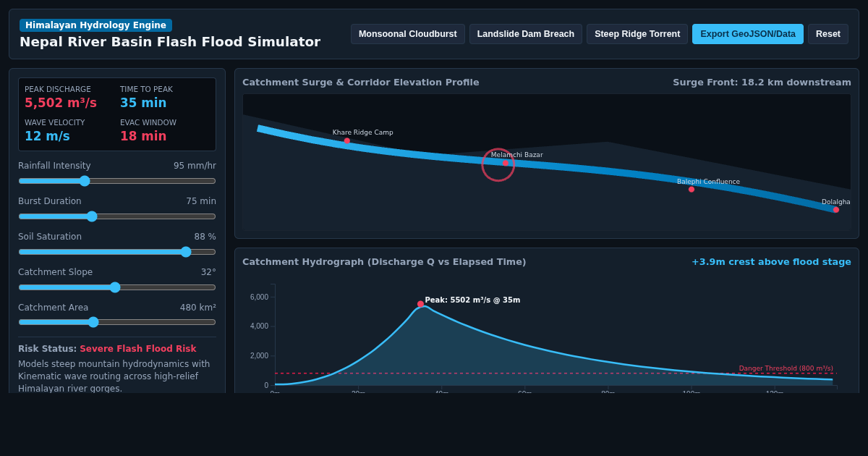Adjust the Soil Saturation slider
868x456 pixels.
click(x=117, y=252)
